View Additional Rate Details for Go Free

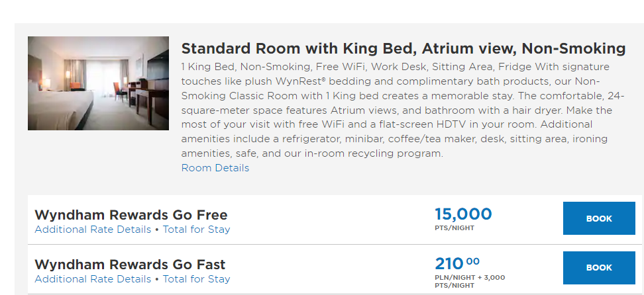93,230
